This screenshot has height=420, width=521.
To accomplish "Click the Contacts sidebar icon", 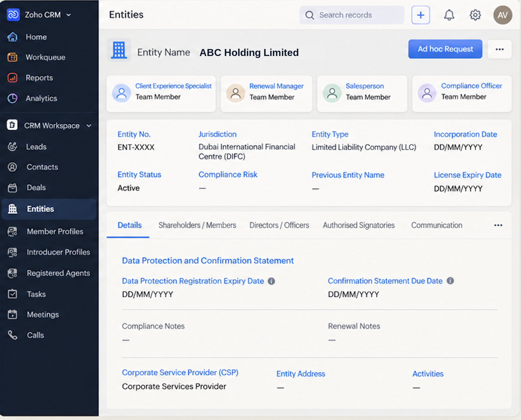I will point(13,167).
